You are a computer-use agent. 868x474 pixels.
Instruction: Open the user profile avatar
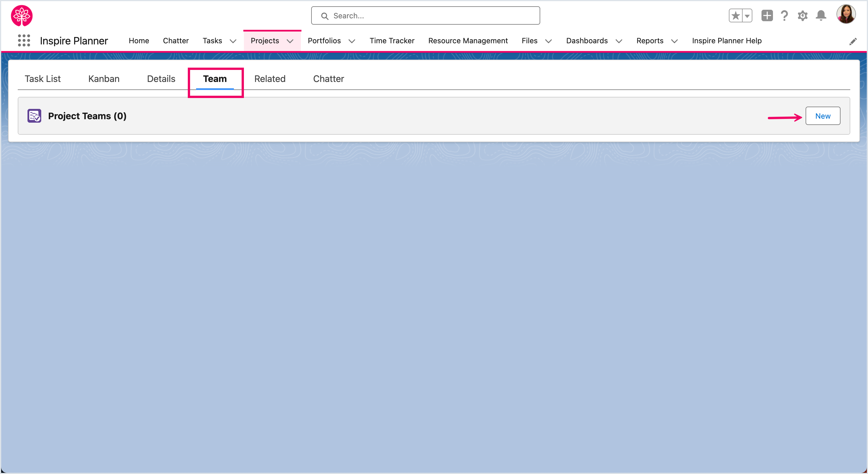coord(846,14)
